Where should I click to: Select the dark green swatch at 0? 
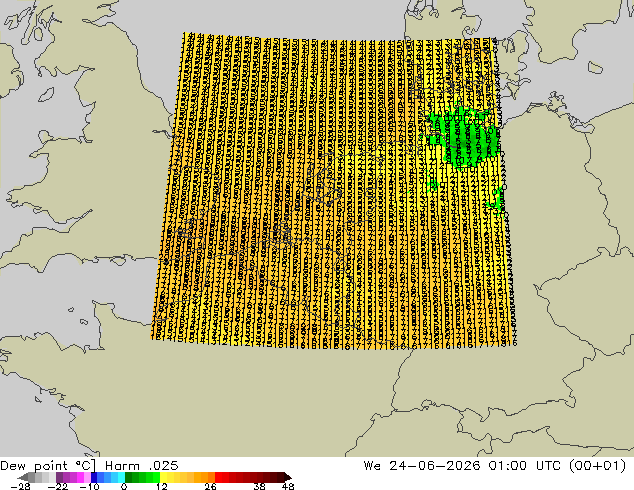tap(129, 477)
